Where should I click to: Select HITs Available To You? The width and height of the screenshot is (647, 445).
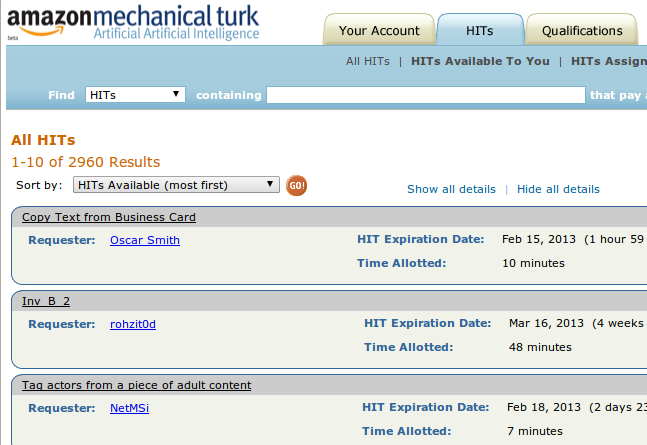coord(480,61)
